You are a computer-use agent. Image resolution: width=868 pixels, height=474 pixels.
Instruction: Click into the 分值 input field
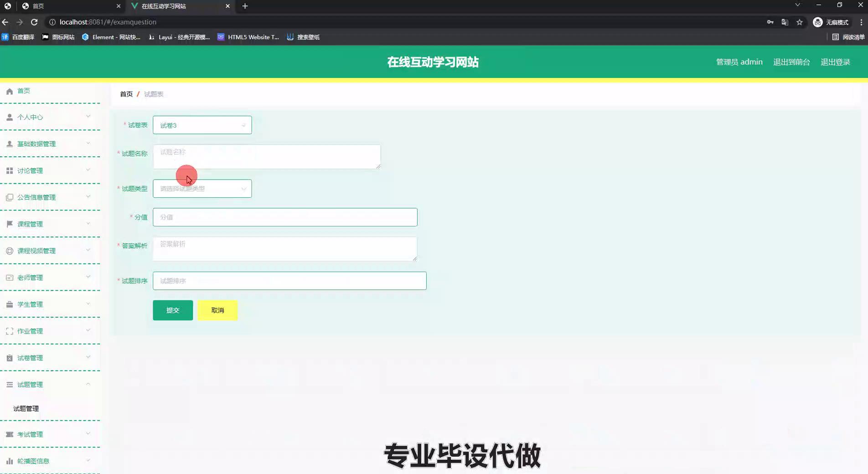285,217
